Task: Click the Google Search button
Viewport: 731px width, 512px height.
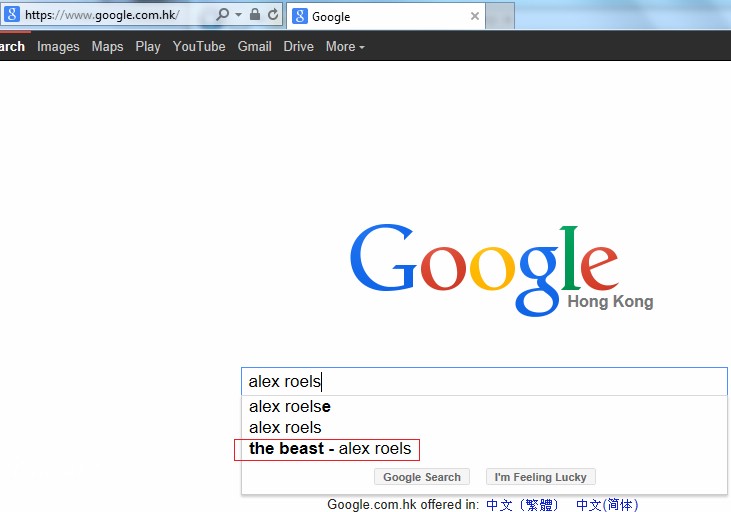Action: tap(422, 477)
